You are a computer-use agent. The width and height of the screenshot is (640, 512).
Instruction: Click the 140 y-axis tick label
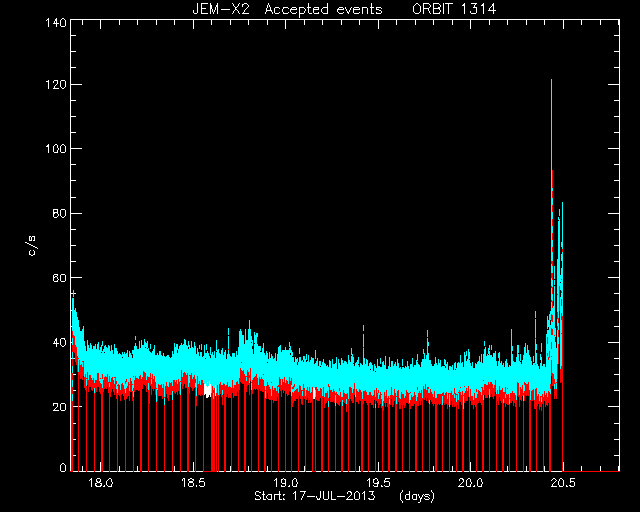pyautogui.click(x=56, y=23)
